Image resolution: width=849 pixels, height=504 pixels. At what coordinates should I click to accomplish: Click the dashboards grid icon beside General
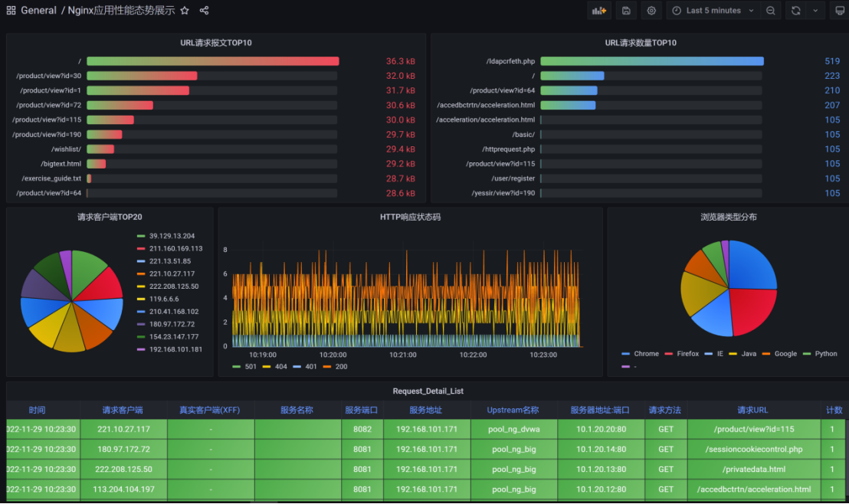[11, 10]
